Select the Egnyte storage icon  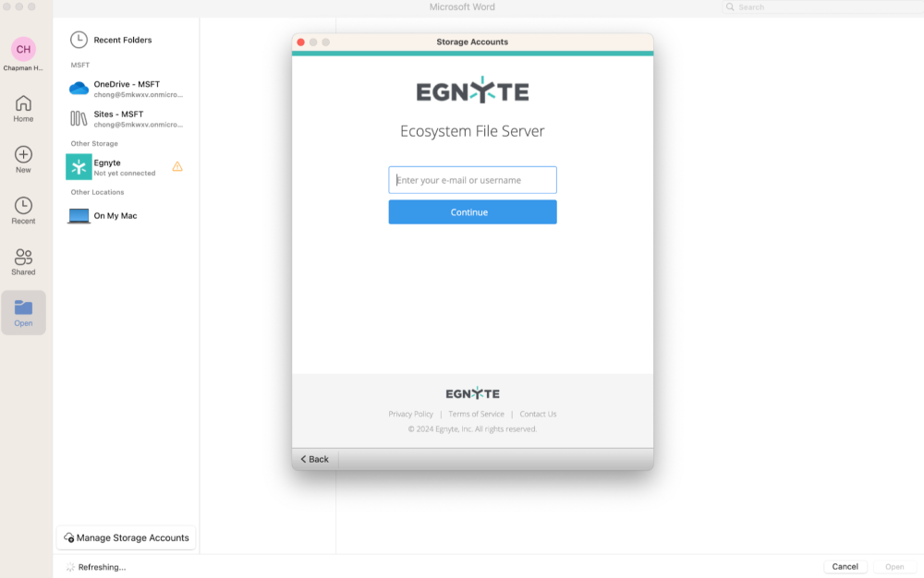tap(79, 167)
